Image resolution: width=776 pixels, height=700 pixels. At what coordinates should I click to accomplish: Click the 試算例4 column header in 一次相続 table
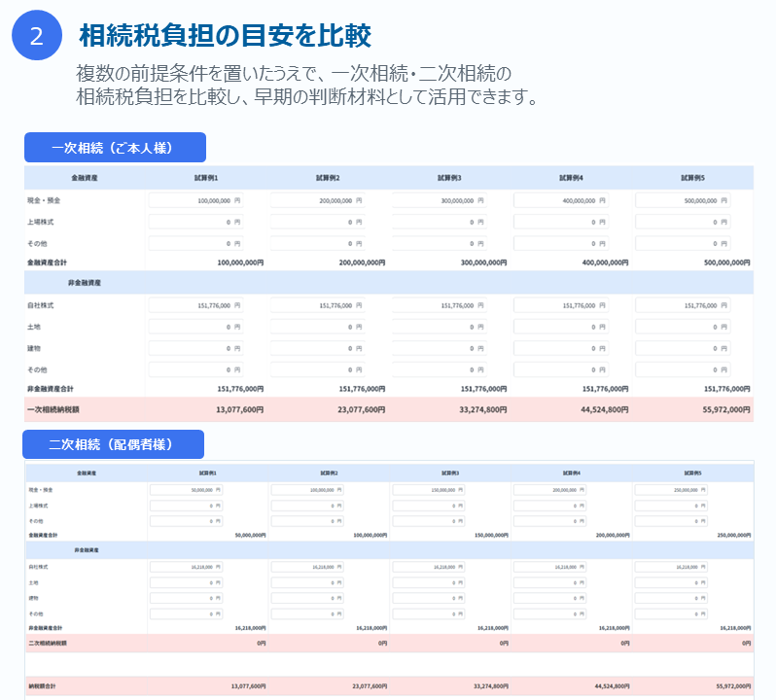[571, 178]
